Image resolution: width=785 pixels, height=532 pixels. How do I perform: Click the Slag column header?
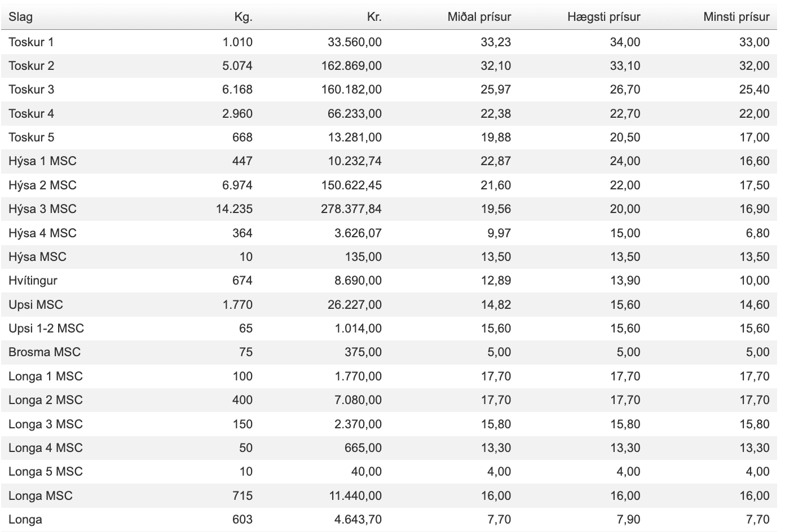[20, 17]
